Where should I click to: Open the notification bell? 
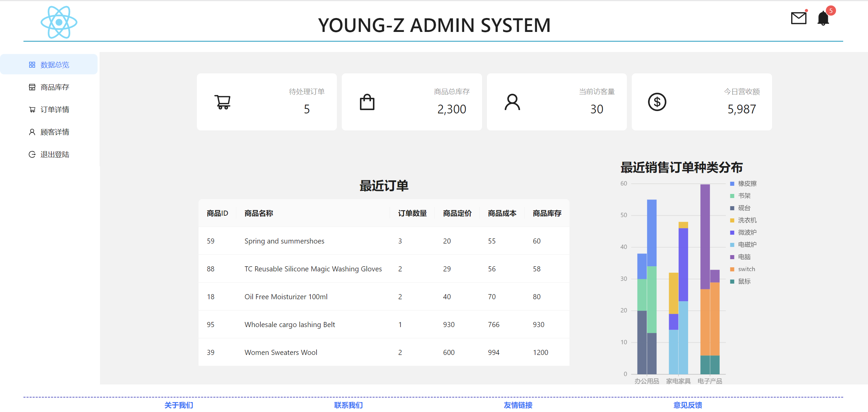(x=823, y=18)
